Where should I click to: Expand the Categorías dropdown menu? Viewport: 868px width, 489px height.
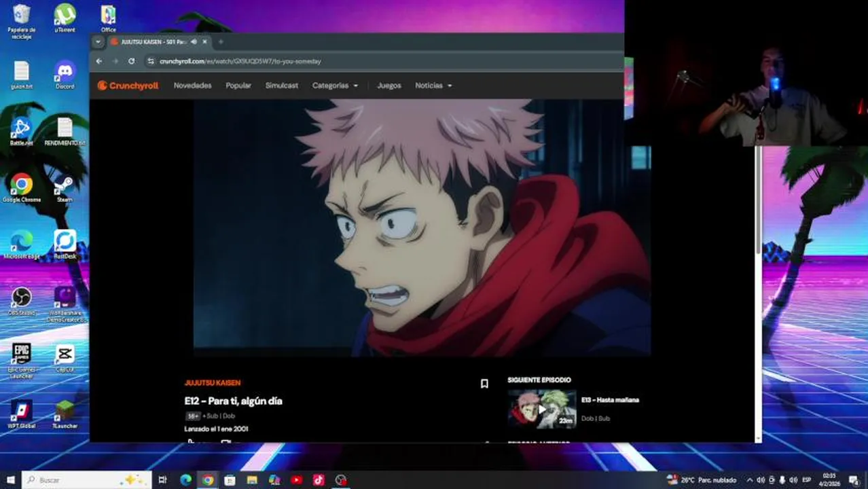pyautogui.click(x=335, y=86)
